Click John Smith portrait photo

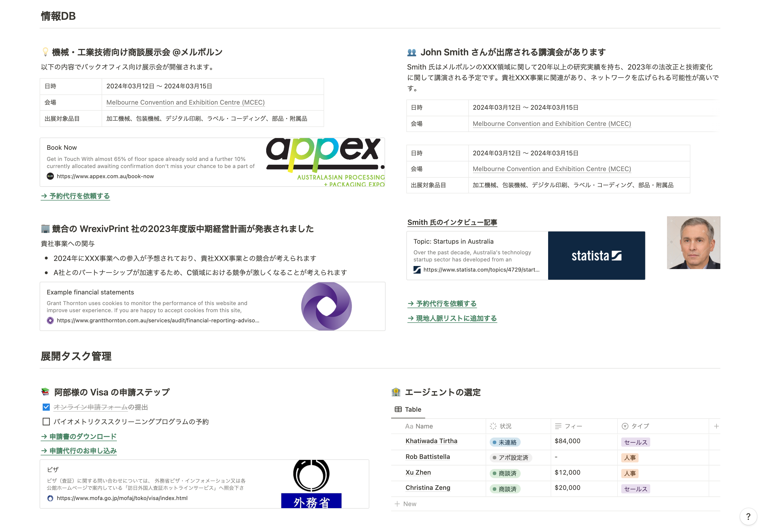pyautogui.click(x=693, y=243)
